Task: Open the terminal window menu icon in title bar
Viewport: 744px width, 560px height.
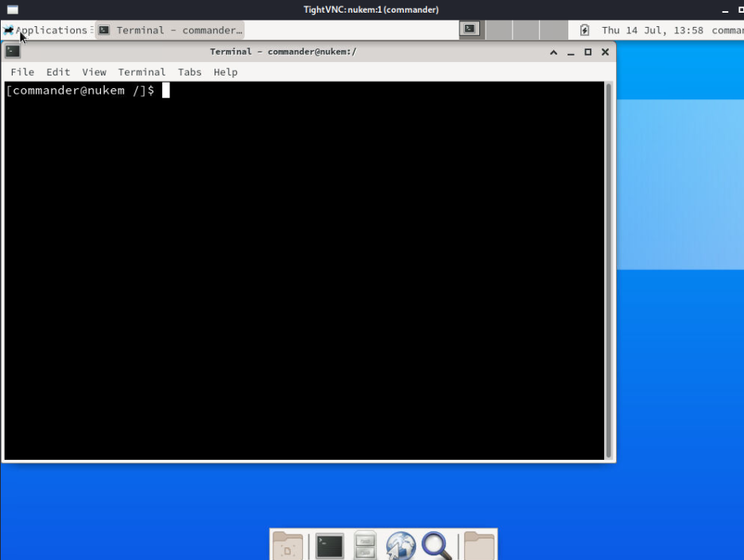Action: click(13, 51)
